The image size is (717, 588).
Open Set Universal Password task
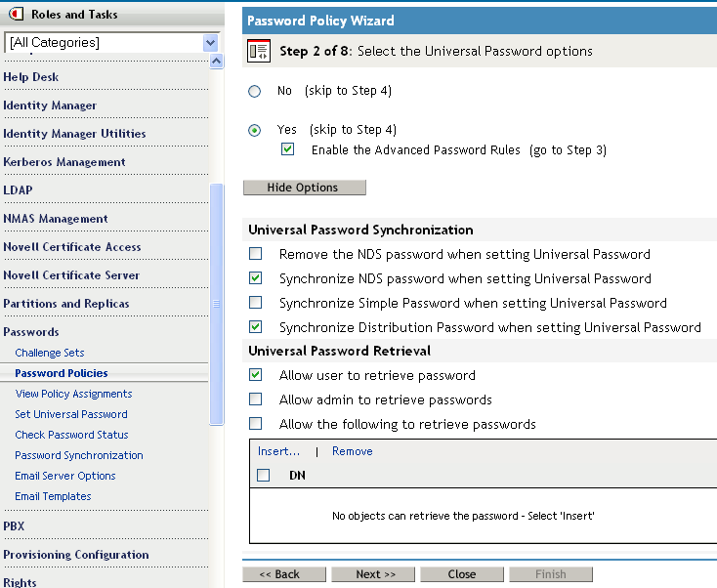(71, 415)
